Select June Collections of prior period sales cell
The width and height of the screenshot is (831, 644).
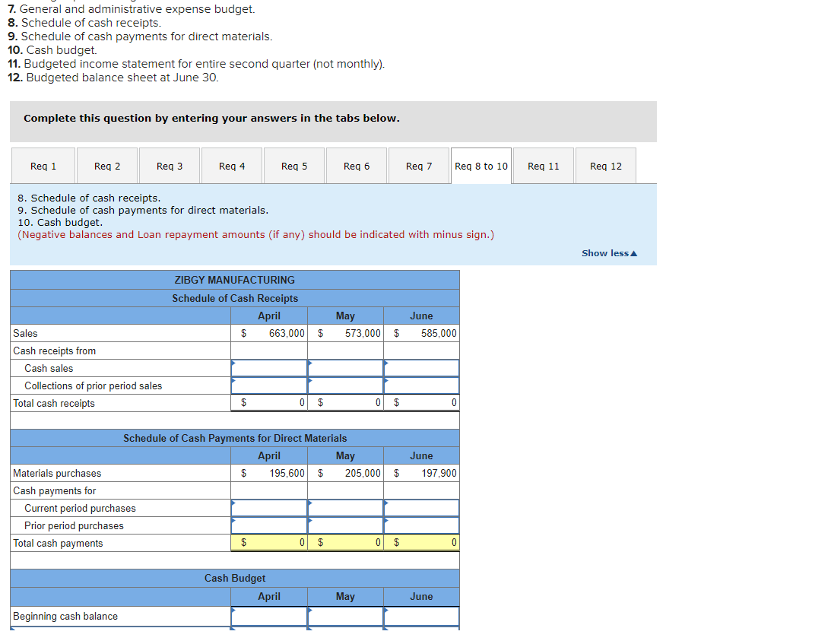(x=422, y=385)
